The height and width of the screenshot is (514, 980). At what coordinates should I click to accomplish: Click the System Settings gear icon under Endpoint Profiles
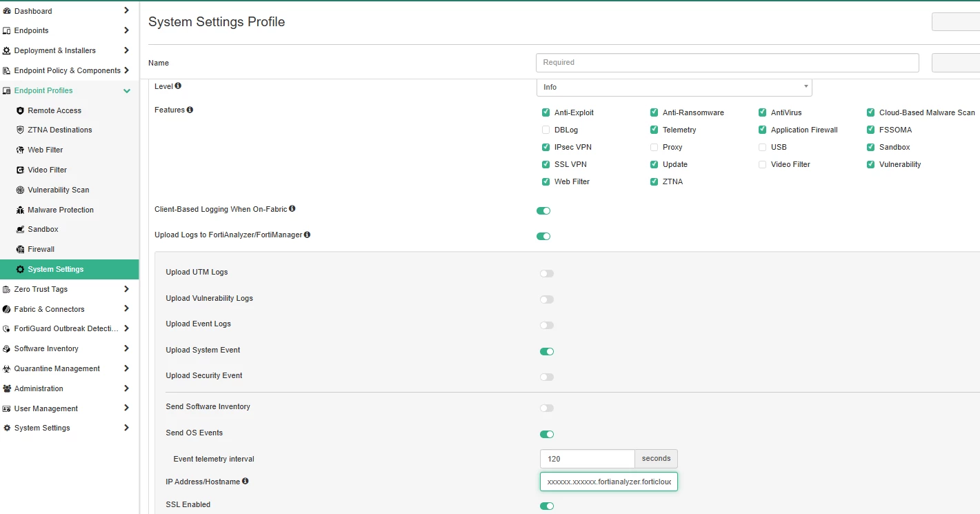[x=20, y=269]
